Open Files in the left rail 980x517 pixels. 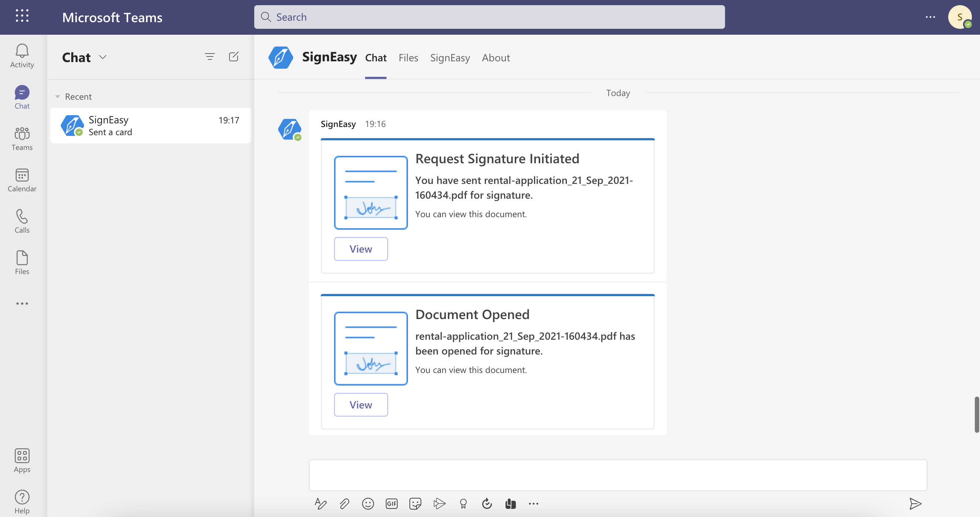pyautogui.click(x=22, y=263)
